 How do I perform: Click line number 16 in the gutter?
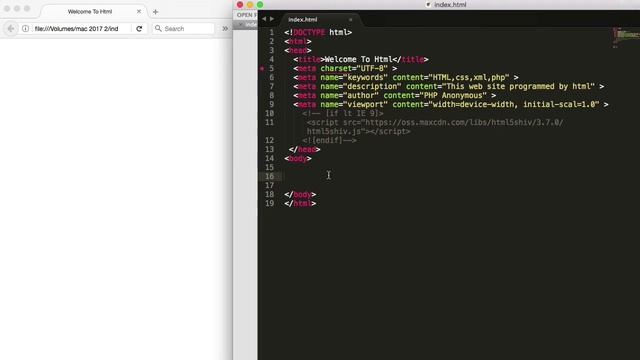(x=269, y=176)
